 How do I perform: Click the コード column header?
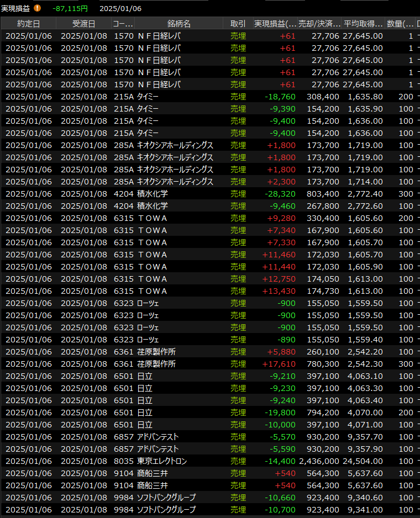click(x=122, y=24)
